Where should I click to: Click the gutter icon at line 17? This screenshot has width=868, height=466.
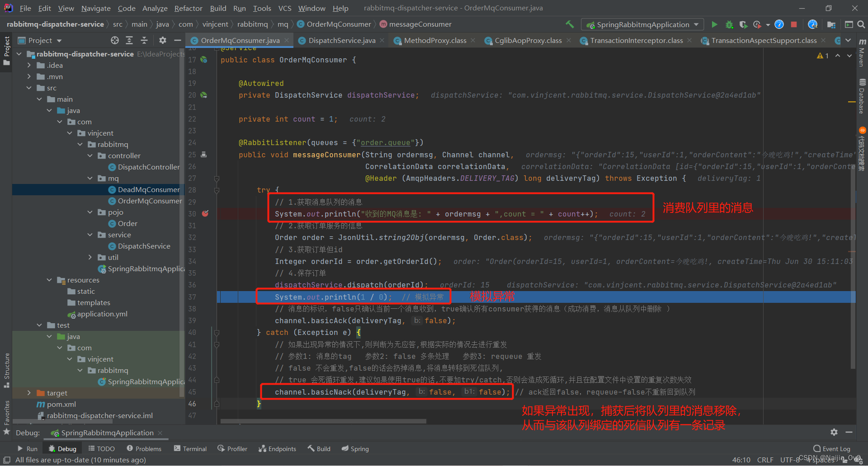[204, 60]
